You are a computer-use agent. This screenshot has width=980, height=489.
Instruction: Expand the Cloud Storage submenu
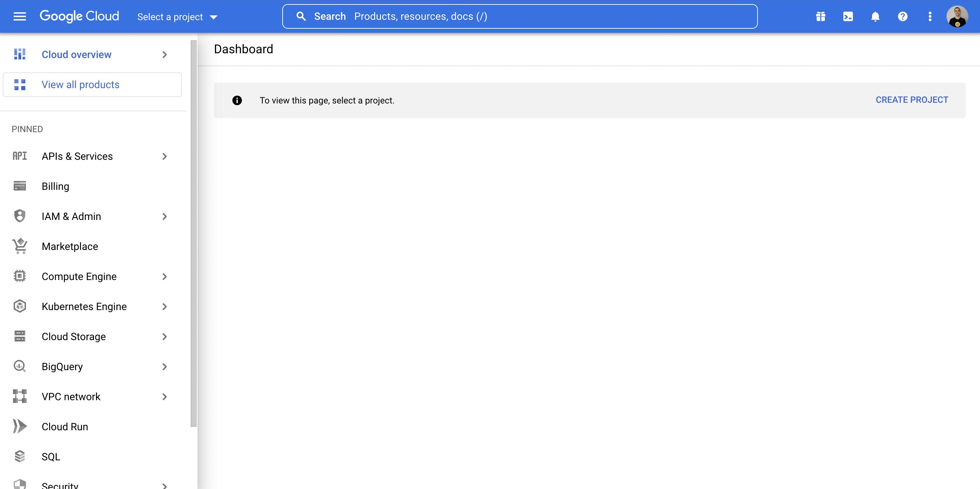(x=164, y=336)
